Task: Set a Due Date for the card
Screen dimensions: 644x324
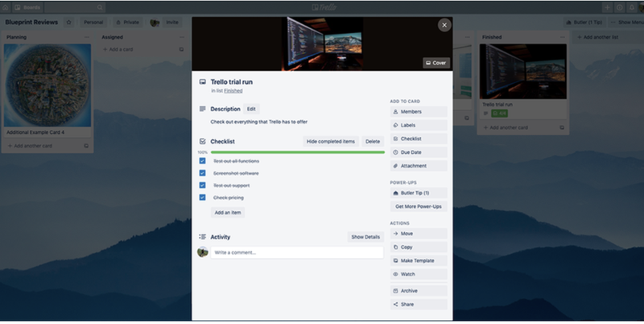Action: pos(419,152)
